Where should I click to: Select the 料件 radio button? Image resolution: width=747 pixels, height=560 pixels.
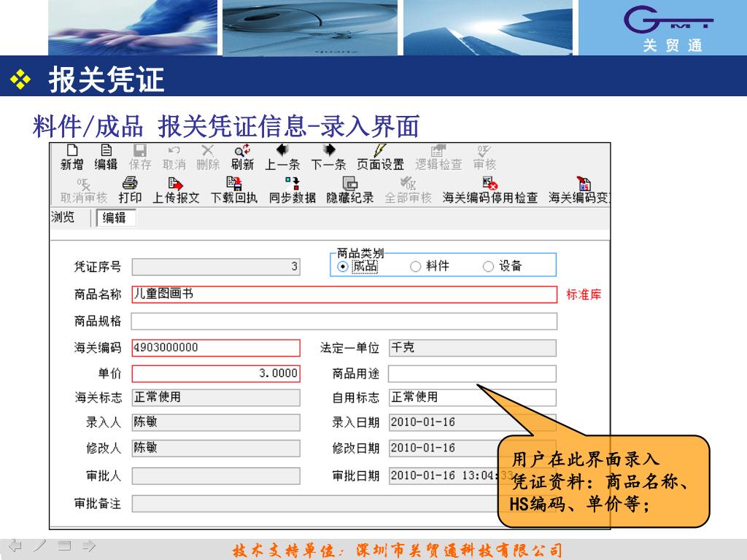click(415, 267)
